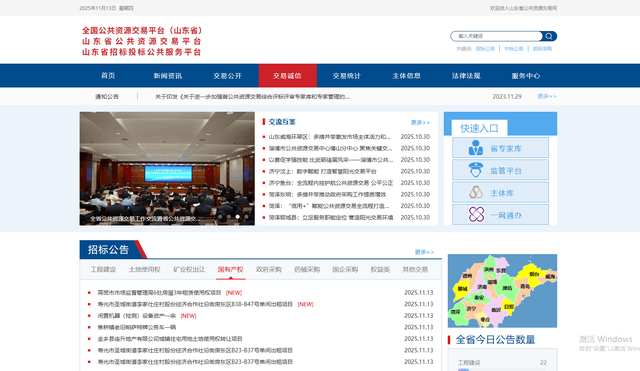Open 交易统计 in the navigation bar
Screen dimensions: 640x371
click(x=347, y=76)
